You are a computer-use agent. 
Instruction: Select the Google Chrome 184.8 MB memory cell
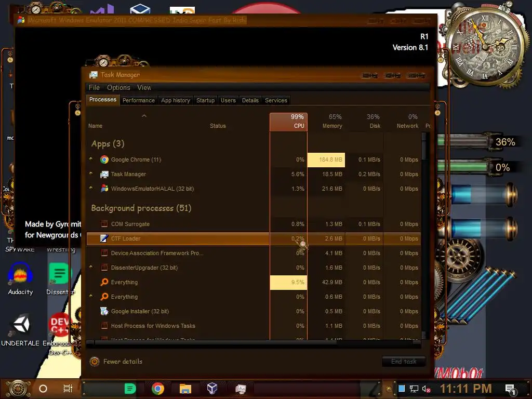point(326,160)
